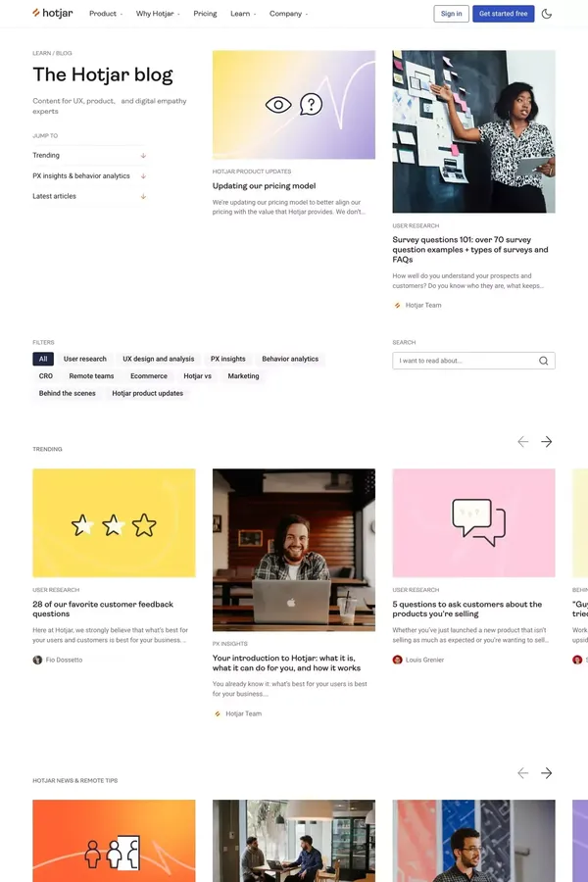Click Trending carousel previous arrow
This screenshot has height=882, width=588.
coord(522,442)
